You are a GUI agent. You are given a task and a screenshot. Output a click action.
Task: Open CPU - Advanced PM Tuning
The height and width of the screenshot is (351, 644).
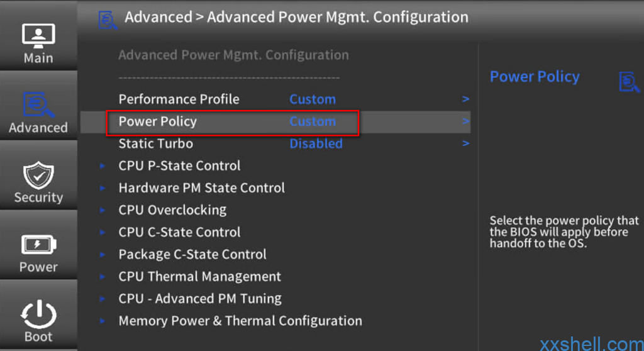coord(200,299)
